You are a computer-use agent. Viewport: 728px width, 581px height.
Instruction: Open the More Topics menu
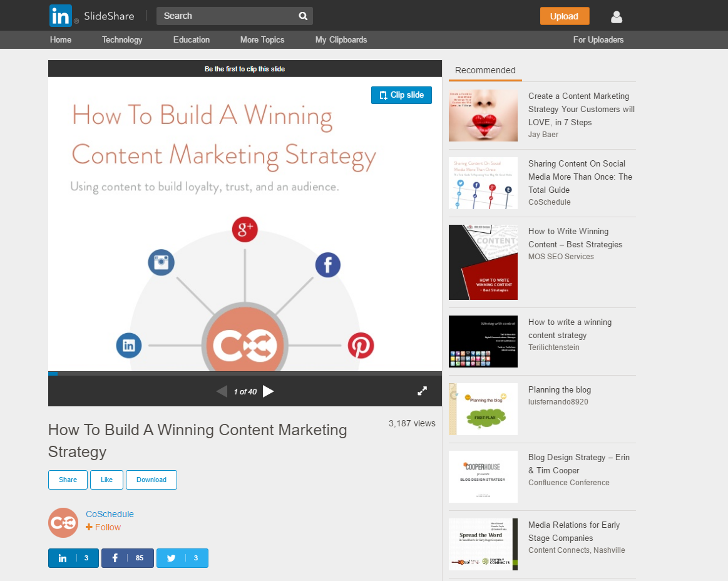[x=262, y=39]
